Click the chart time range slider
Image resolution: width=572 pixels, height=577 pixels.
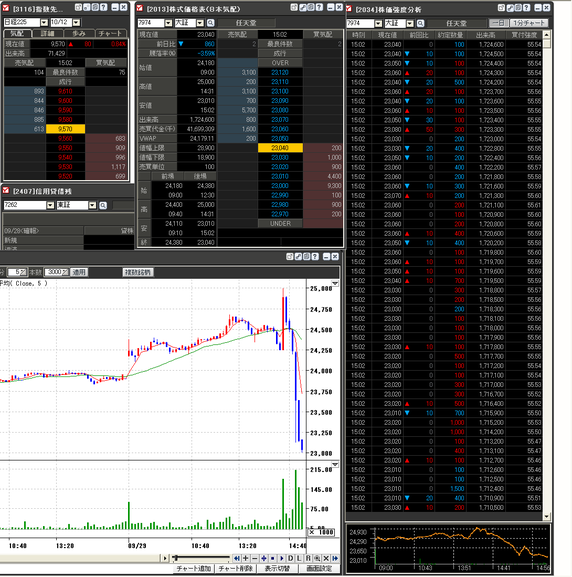click(201, 558)
